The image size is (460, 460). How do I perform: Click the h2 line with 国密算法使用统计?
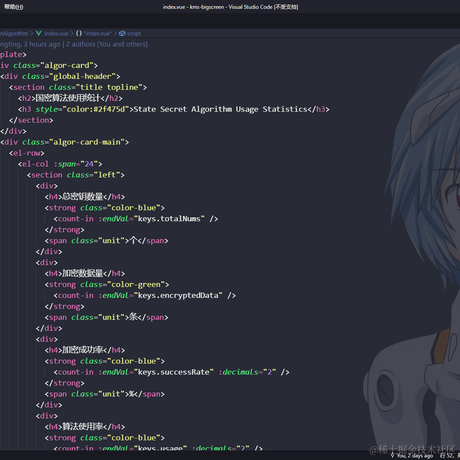tap(70, 98)
